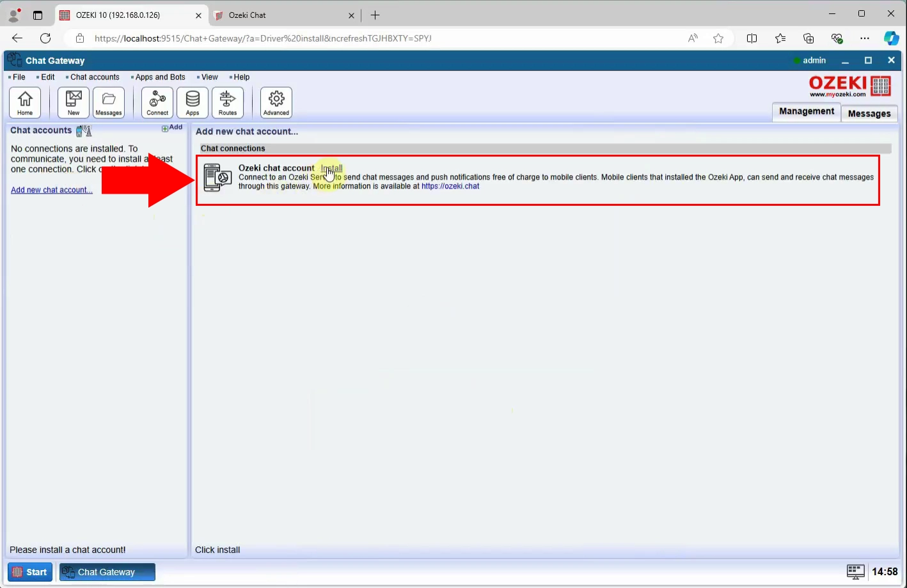Image resolution: width=907 pixels, height=588 pixels.
Task: Click the Add new chat account heading
Action: pyautogui.click(x=247, y=132)
